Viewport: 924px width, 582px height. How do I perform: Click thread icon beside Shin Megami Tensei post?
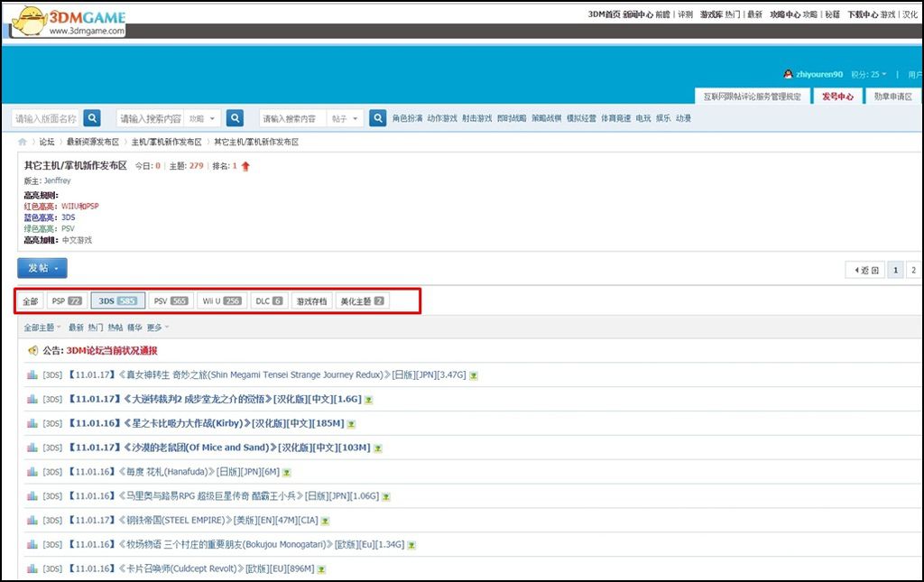(32, 374)
